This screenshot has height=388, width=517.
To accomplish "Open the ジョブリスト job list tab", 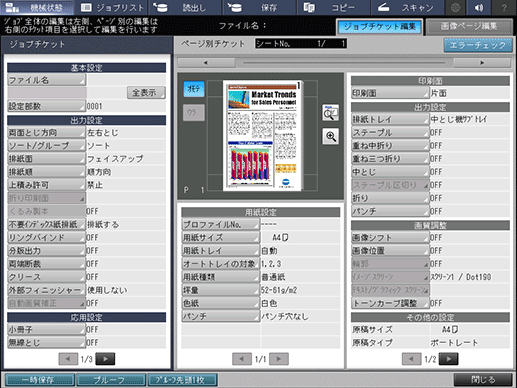I will click(x=111, y=7).
